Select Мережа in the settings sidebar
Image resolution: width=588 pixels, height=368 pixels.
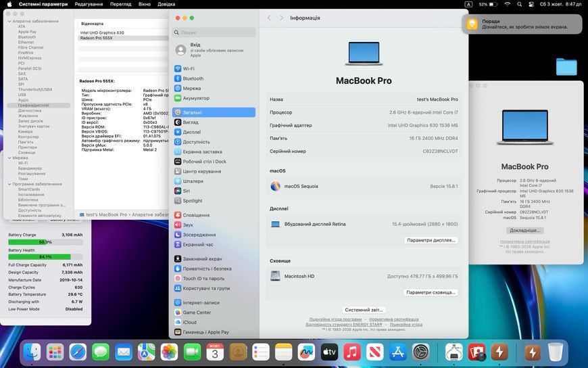click(x=214, y=88)
